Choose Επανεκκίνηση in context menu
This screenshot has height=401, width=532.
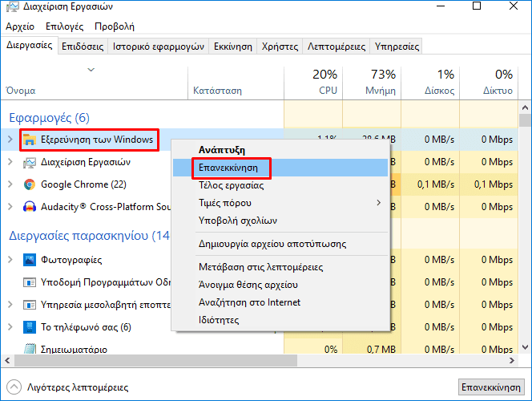coord(280,168)
